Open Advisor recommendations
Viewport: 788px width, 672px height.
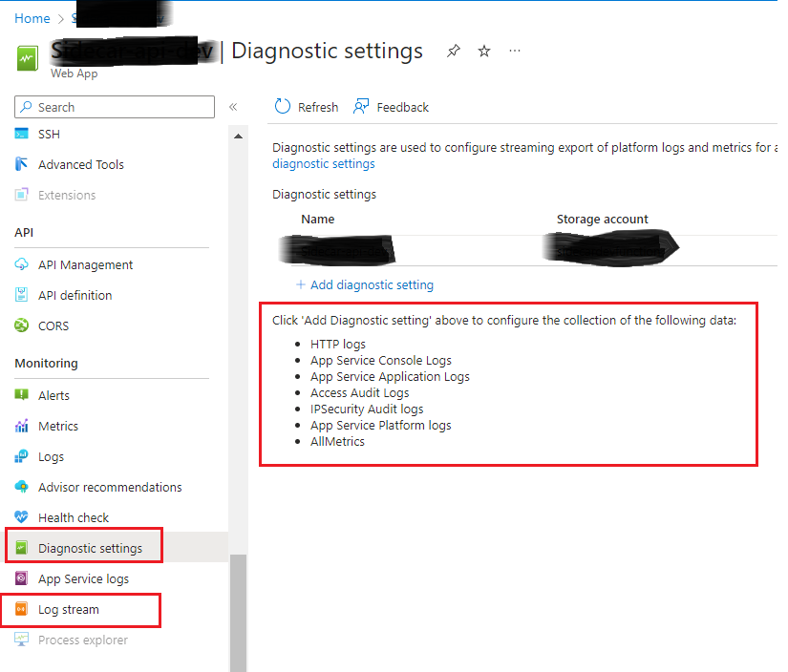(110, 487)
